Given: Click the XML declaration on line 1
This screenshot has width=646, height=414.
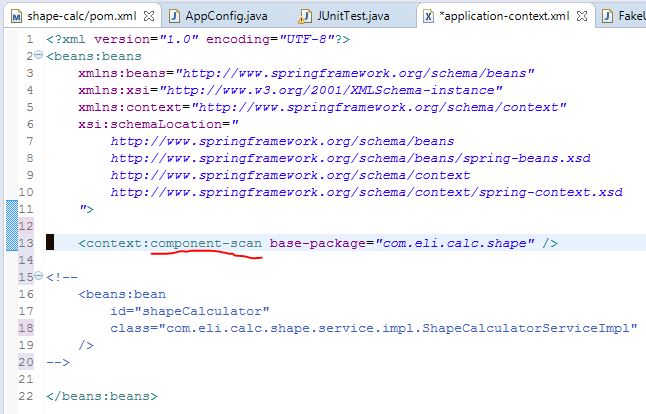Looking at the screenshot, I should click(x=198, y=39).
